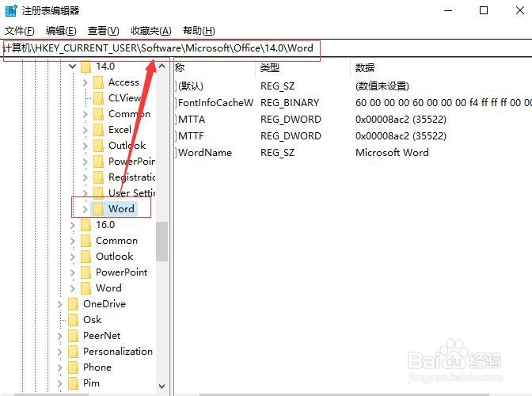This screenshot has height=396, width=532.
Task: Click the Personalization folder icon
Action: [x=74, y=352]
